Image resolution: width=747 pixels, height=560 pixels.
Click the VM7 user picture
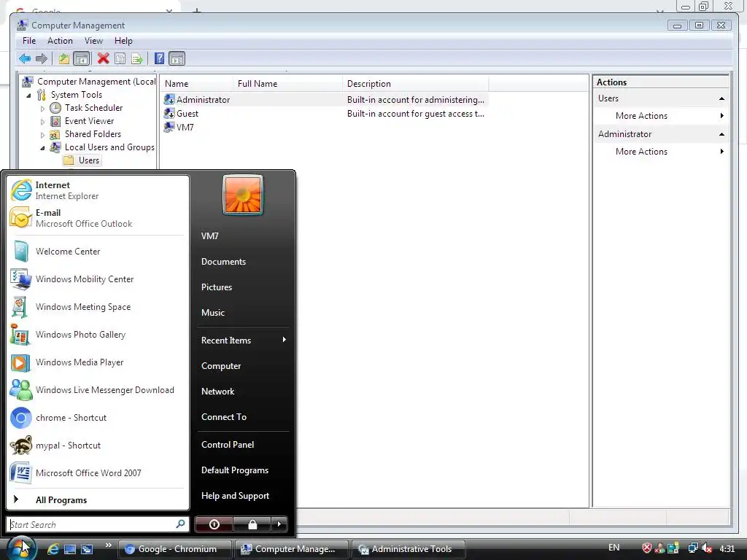click(243, 195)
